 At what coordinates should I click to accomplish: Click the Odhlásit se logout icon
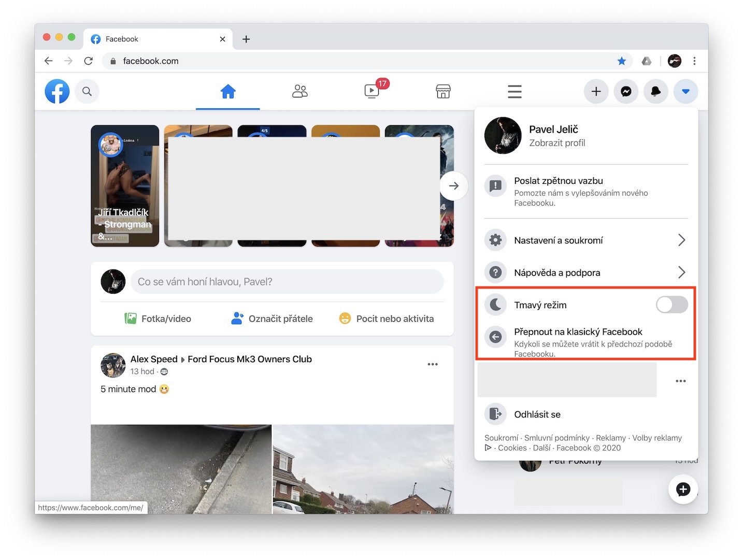click(x=496, y=414)
